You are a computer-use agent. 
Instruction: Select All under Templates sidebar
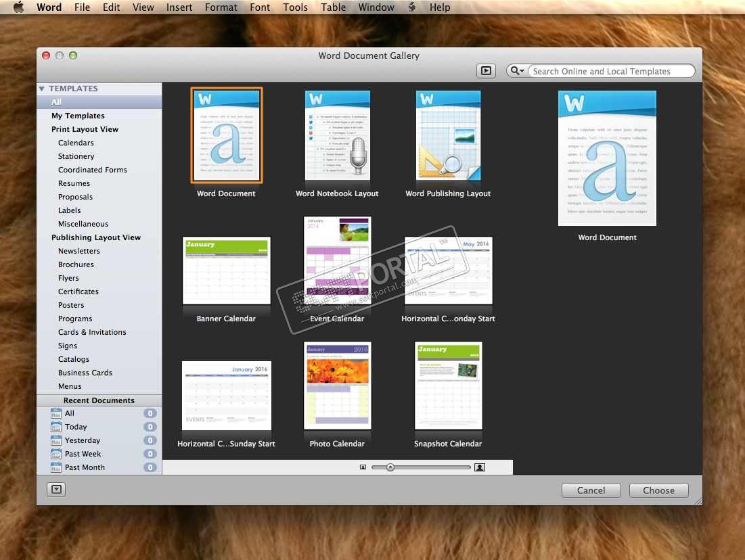[x=99, y=102]
